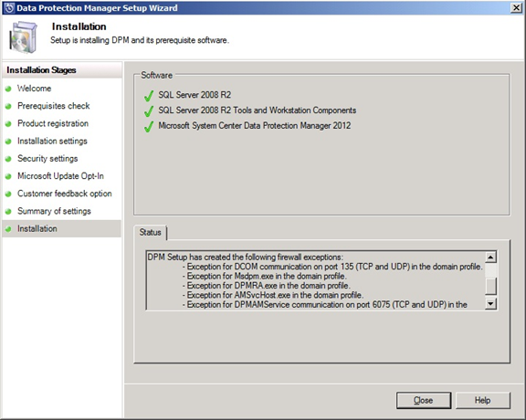Select the Customer feedback option stage

coord(65,194)
